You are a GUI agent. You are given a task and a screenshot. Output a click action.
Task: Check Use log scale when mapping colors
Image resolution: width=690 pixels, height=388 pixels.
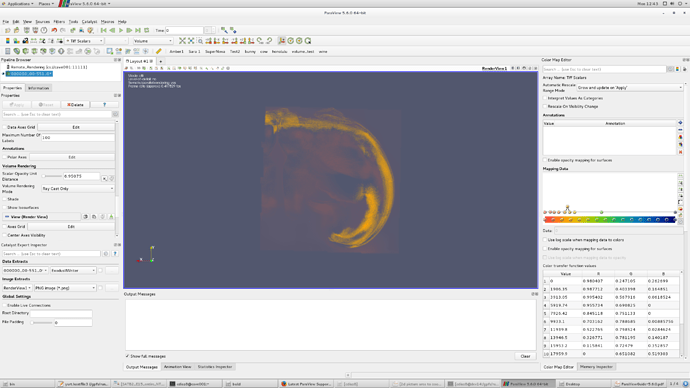point(545,240)
